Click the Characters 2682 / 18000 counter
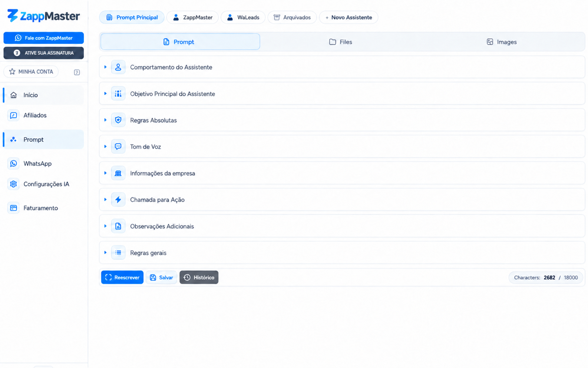Viewport: 588px width, 368px height. [546, 277]
